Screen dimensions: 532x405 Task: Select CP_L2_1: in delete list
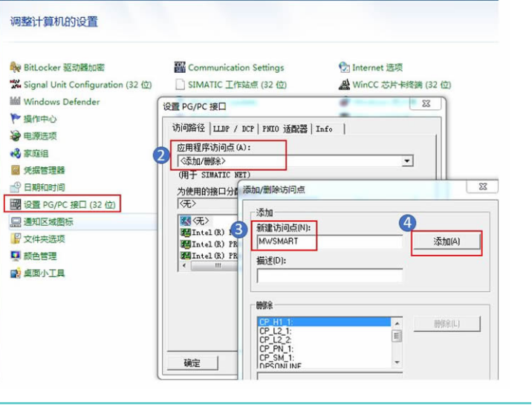click(x=324, y=331)
